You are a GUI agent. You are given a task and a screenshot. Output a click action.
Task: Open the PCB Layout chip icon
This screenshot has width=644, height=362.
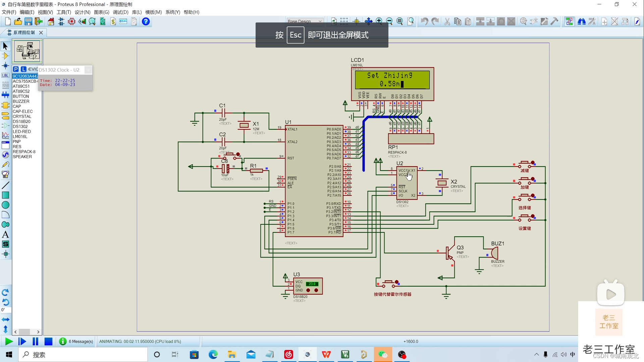point(71,21)
